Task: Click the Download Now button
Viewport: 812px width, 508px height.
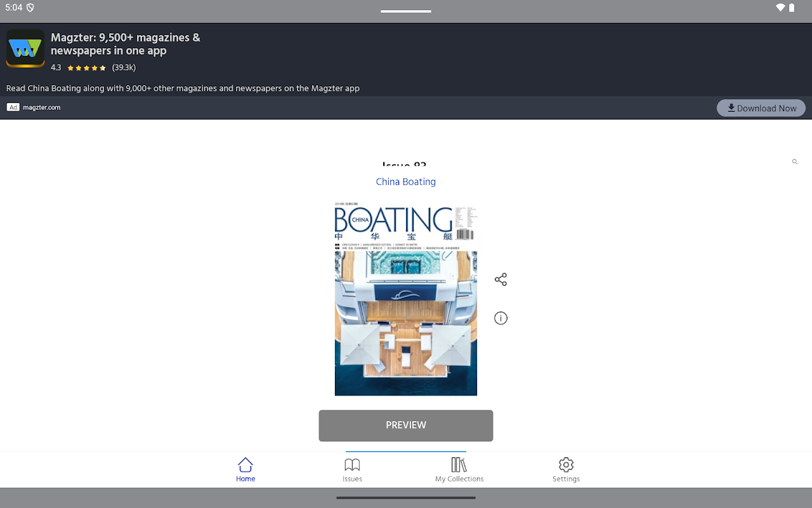Action: pos(761,108)
